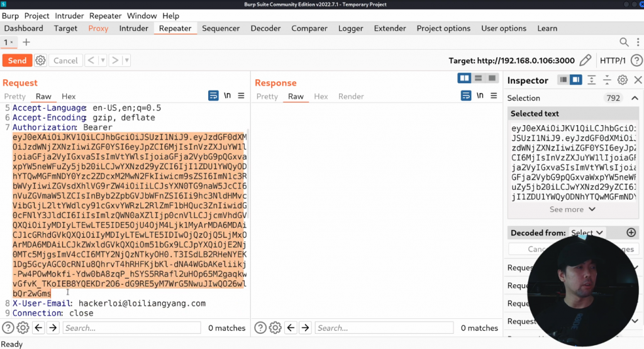Go to previous request search match
The width and height of the screenshot is (644, 349).
coord(38,328)
